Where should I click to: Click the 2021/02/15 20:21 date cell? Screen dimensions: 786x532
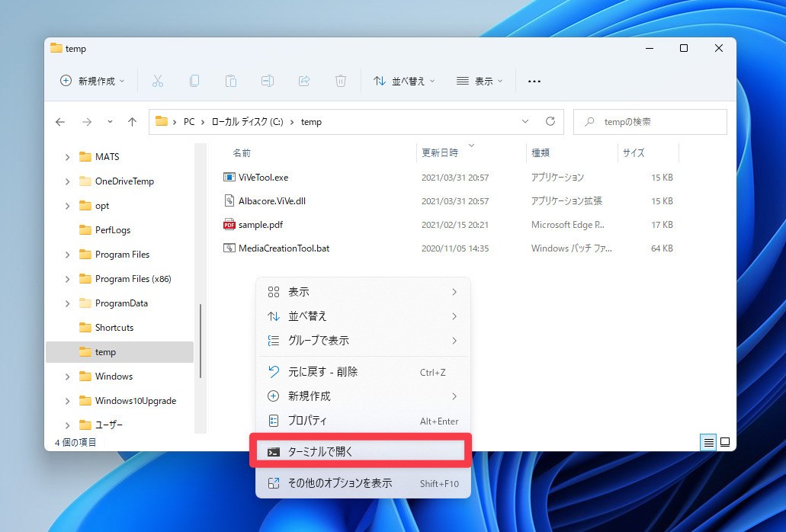454,225
